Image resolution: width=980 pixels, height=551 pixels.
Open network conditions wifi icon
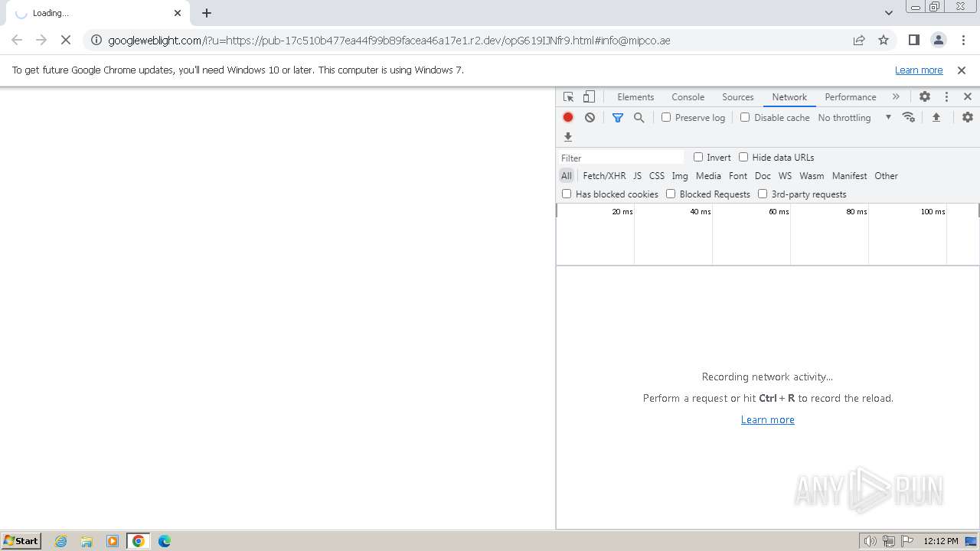[909, 117]
